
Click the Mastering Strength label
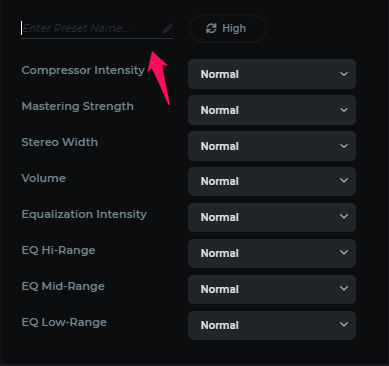tap(78, 106)
